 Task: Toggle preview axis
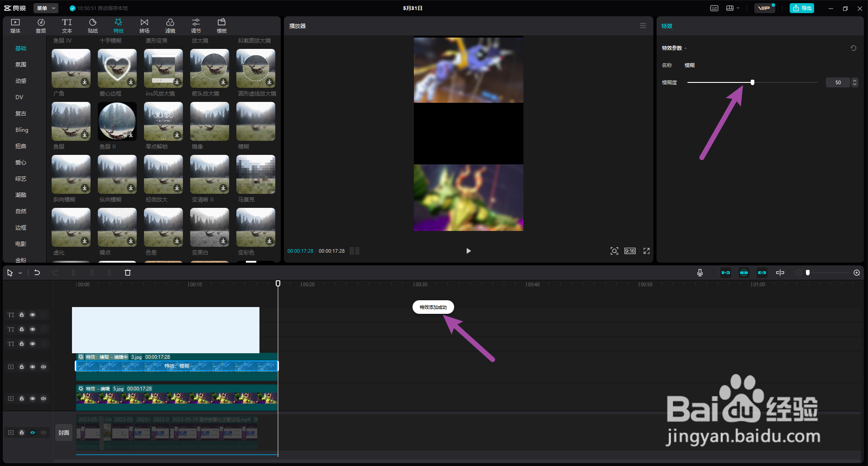(x=780, y=273)
